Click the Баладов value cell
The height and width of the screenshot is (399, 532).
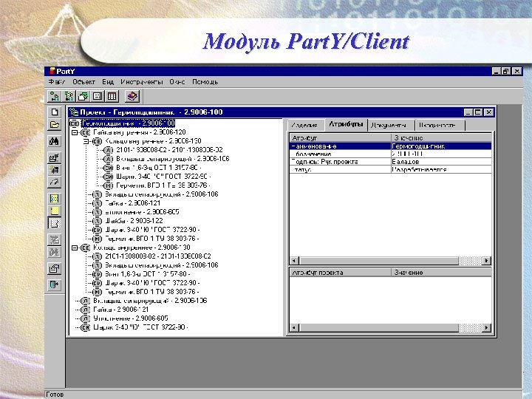pos(441,162)
